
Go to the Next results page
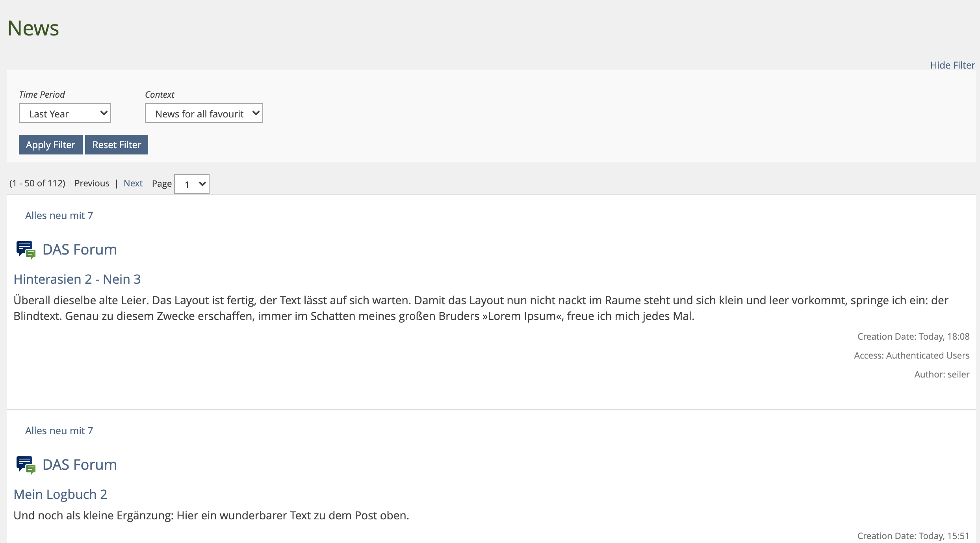(133, 183)
